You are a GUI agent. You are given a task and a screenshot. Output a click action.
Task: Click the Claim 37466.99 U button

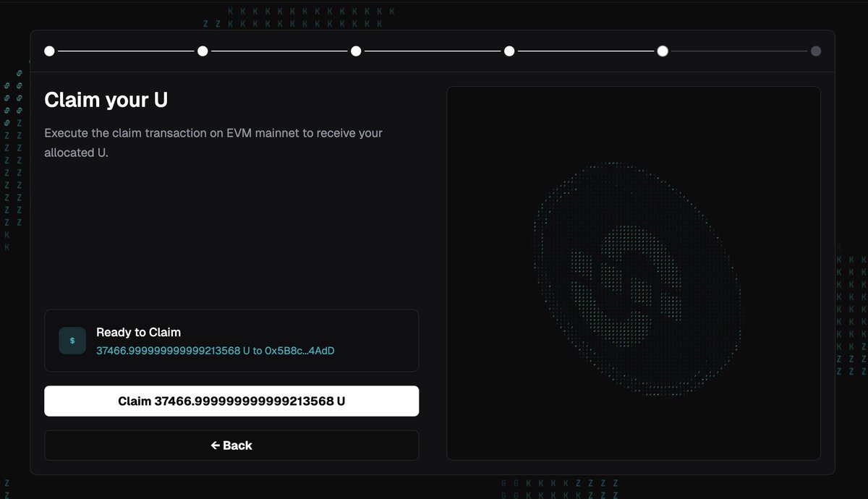(x=231, y=401)
